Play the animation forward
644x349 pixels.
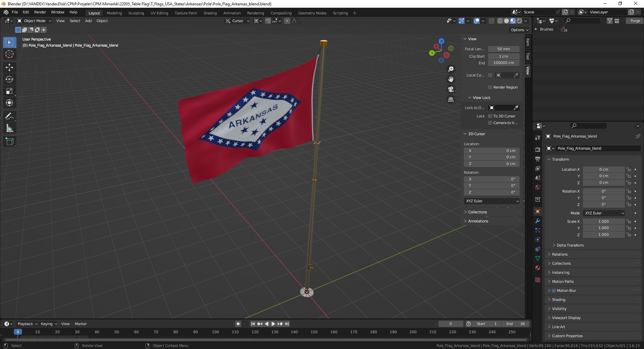click(x=273, y=324)
